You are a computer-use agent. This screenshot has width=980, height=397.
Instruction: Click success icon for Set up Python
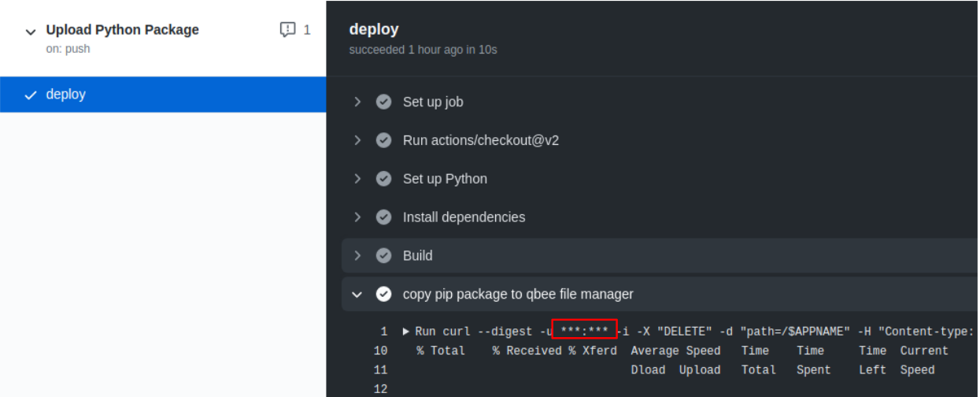tap(383, 179)
